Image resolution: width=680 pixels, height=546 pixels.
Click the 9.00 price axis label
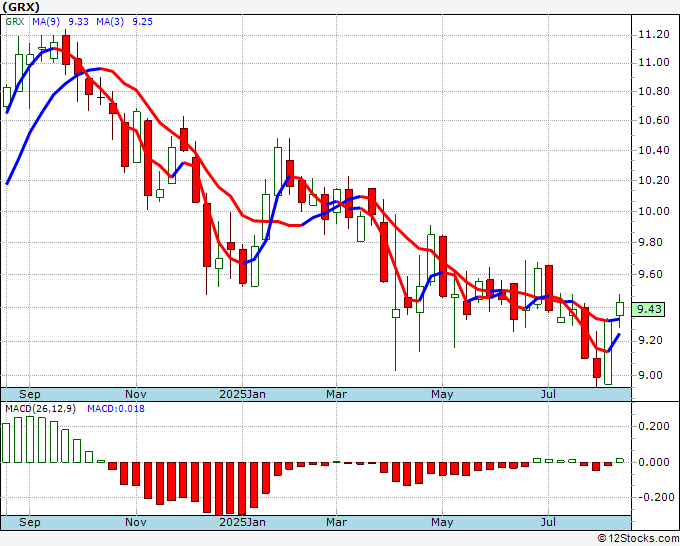pyautogui.click(x=651, y=375)
